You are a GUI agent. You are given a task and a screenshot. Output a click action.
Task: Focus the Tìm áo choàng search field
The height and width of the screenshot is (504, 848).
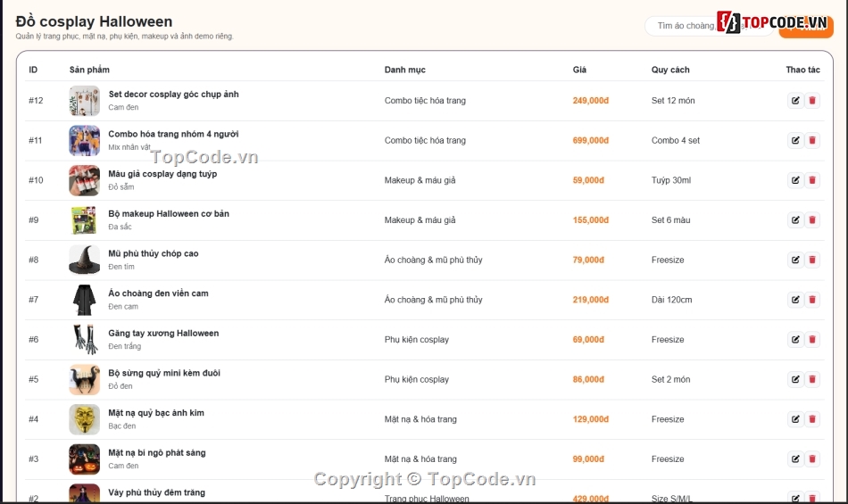click(709, 26)
